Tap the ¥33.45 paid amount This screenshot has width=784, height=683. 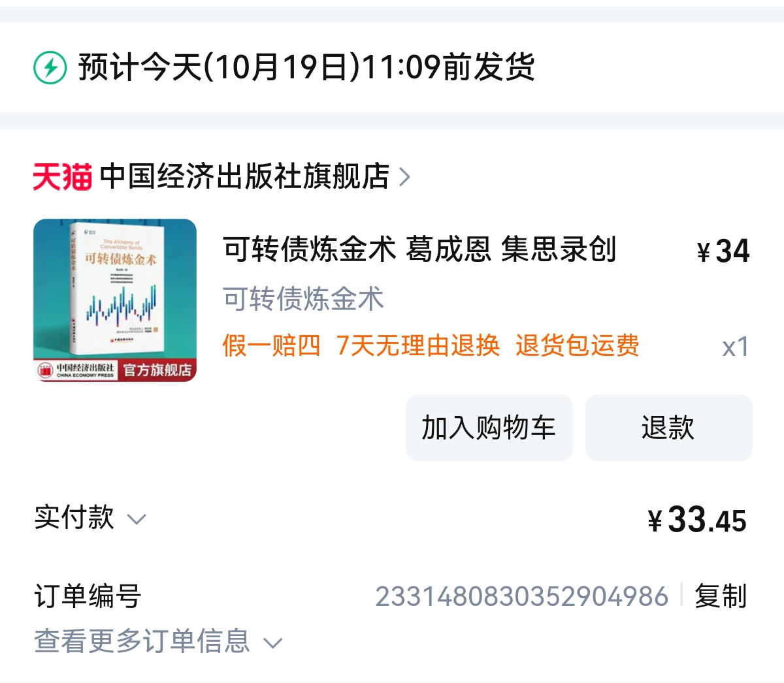697,520
